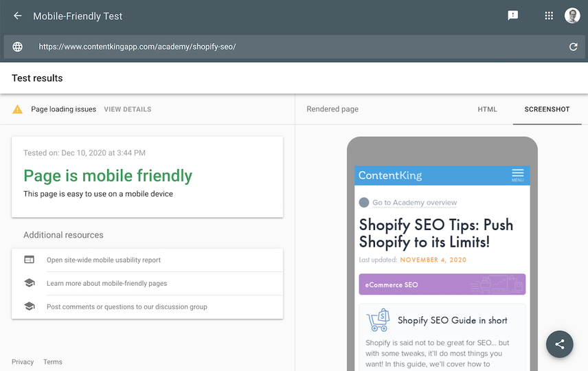This screenshot has width=588, height=371.
Task: Click graduation cap icon beside Post comments
Action: point(30,306)
